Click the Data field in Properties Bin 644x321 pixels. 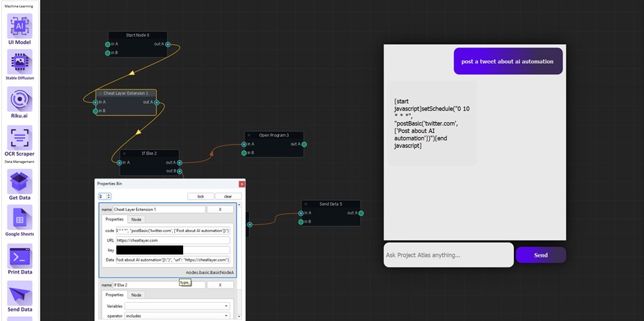pyautogui.click(x=173, y=260)
